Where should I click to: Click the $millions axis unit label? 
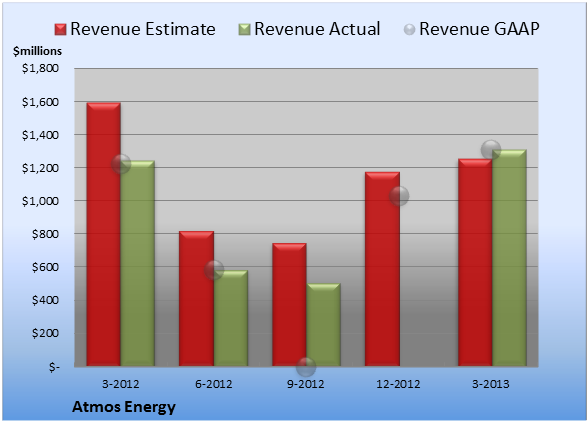point(37,51)
